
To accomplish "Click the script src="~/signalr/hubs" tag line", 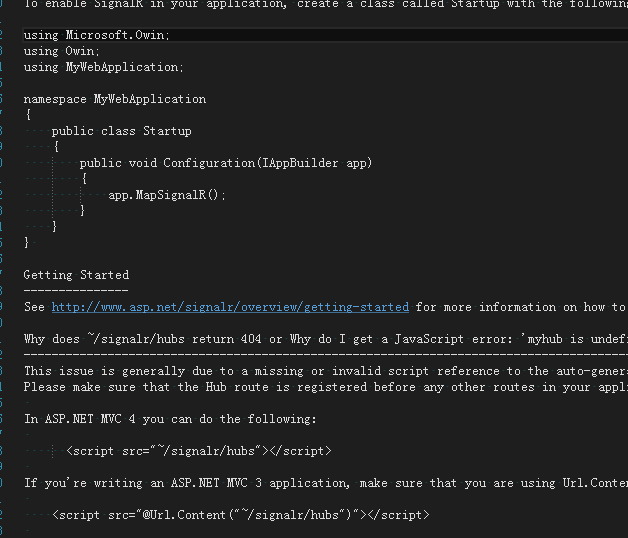I will tap(199, 451).
